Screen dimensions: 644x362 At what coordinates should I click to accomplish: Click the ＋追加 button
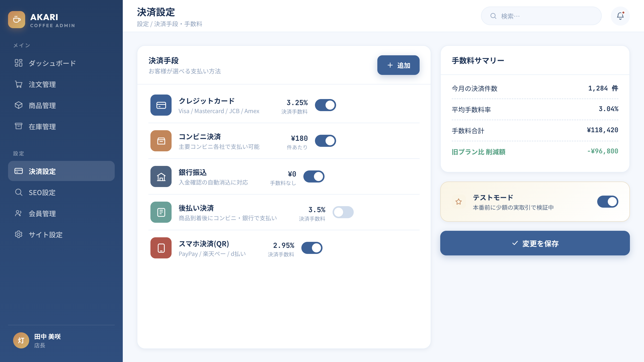click(398, 65)
